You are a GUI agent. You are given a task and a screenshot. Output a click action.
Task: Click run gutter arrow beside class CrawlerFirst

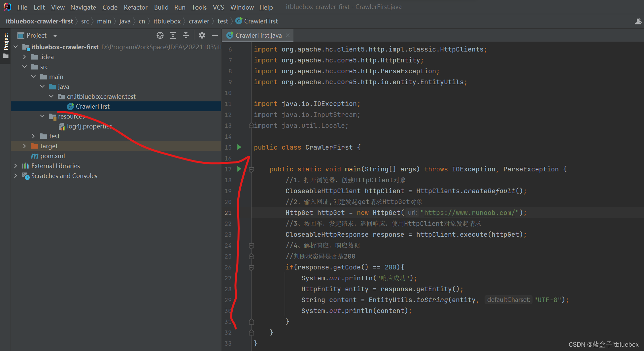pos(239,147)
